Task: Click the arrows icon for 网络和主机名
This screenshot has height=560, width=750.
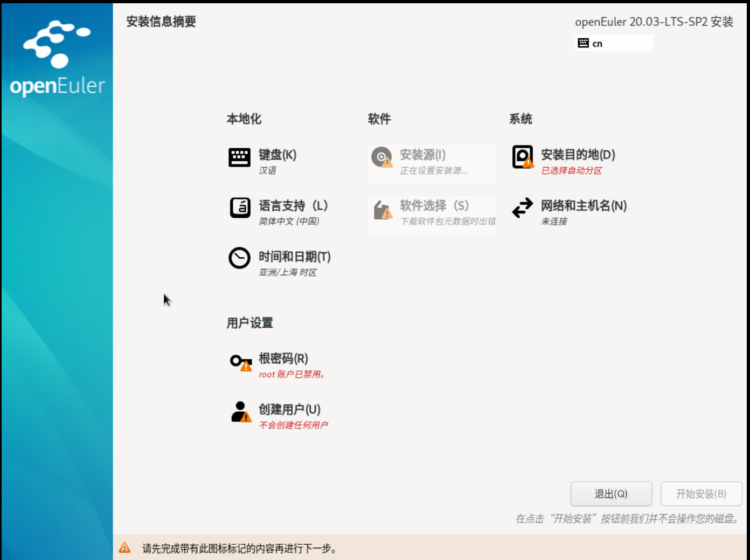Action: coord(523,208)
